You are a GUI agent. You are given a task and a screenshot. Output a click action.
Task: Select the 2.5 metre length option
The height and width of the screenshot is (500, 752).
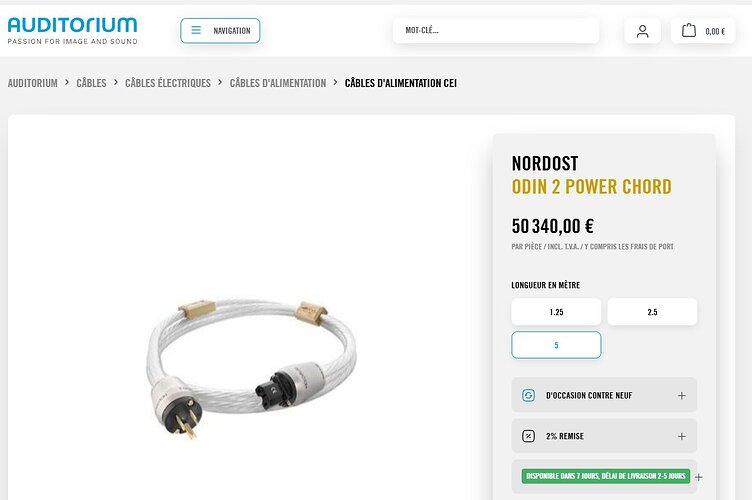[x=652, y=312]
